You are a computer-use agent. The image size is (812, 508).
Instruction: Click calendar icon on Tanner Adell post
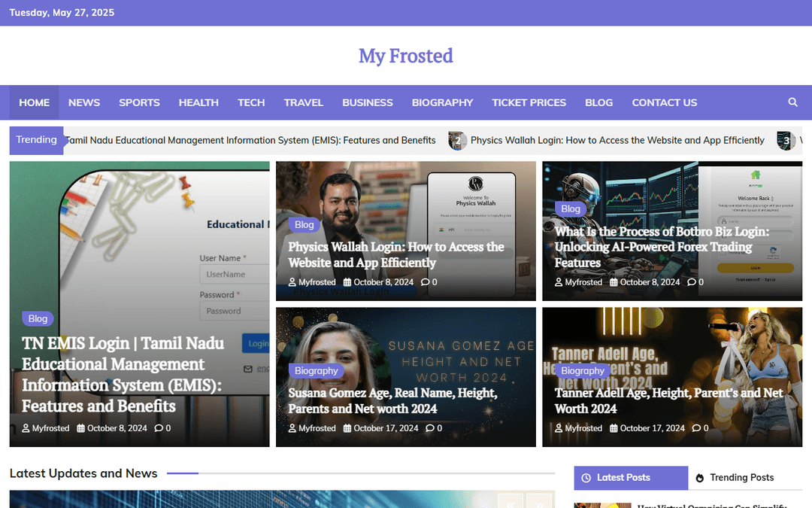pos(614,428)
